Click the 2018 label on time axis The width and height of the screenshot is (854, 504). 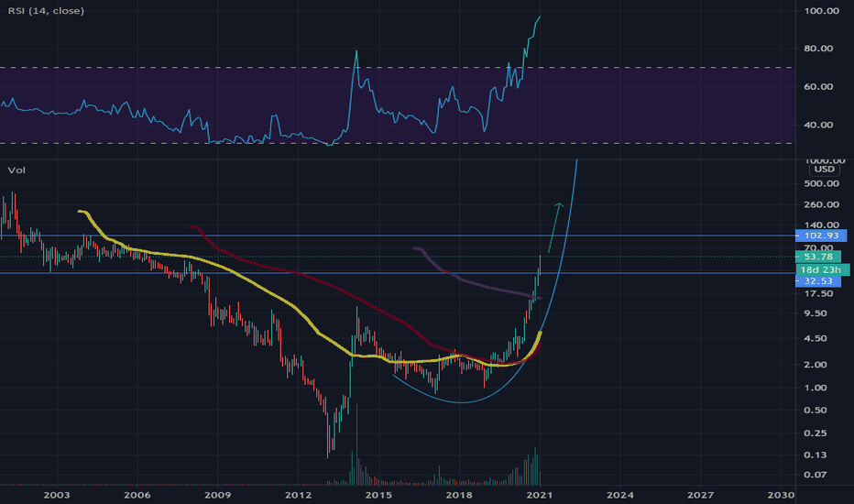pyautogui.click(x=459, y=495)
